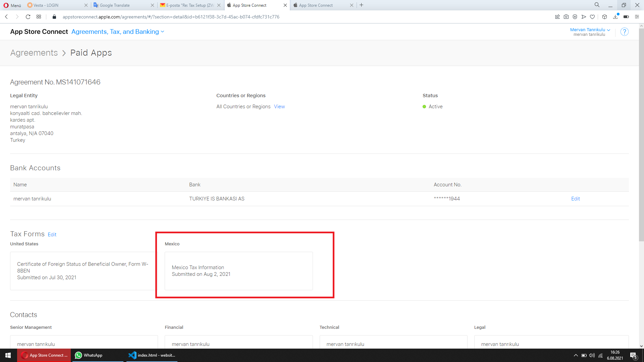Open the Form W-8BEN tax form card

pos(84,271)
